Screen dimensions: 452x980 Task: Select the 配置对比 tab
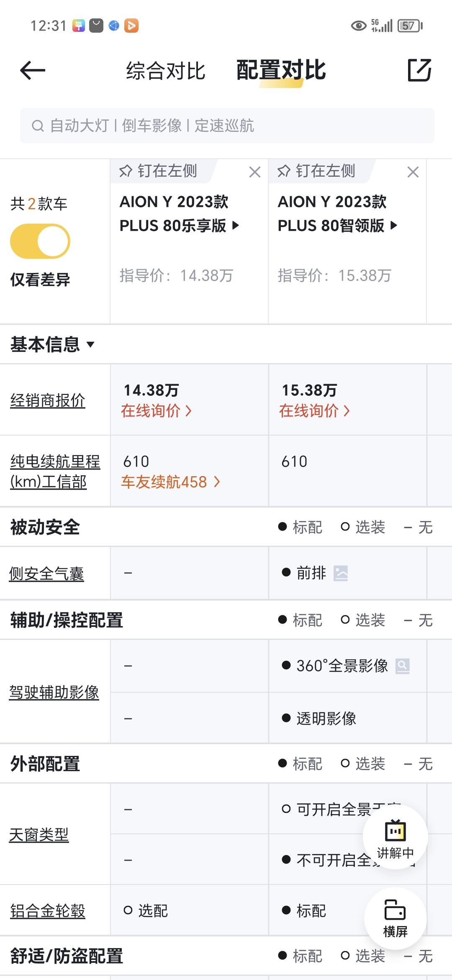point(281,70)
